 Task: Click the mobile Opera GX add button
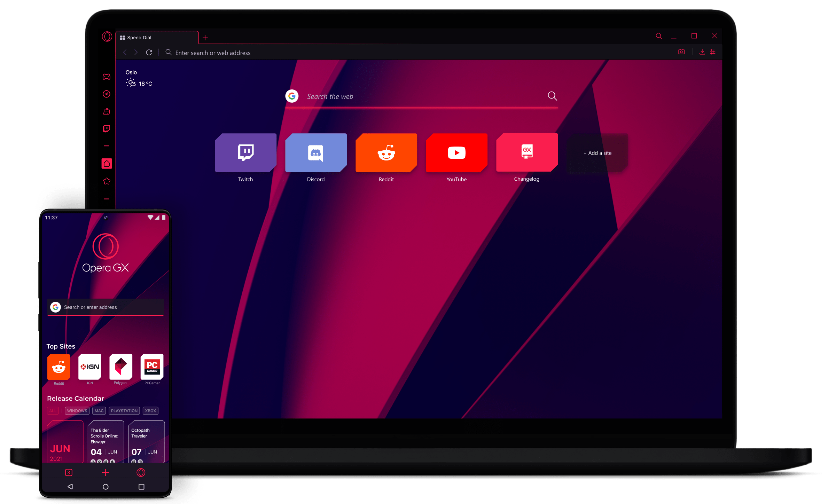point(105,473)
